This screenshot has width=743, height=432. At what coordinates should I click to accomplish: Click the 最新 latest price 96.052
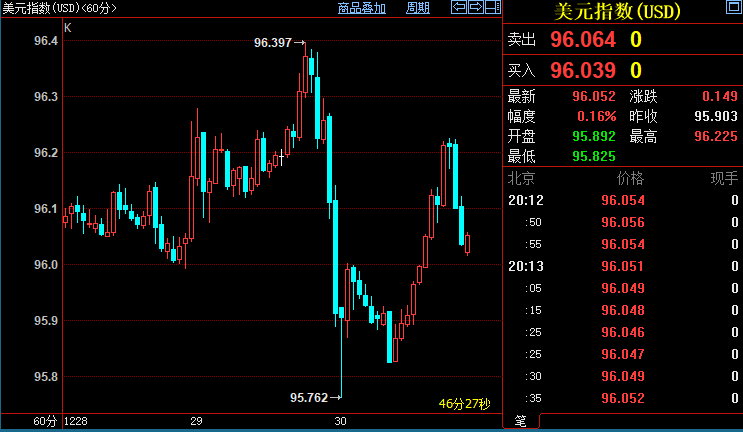point(593,97)
